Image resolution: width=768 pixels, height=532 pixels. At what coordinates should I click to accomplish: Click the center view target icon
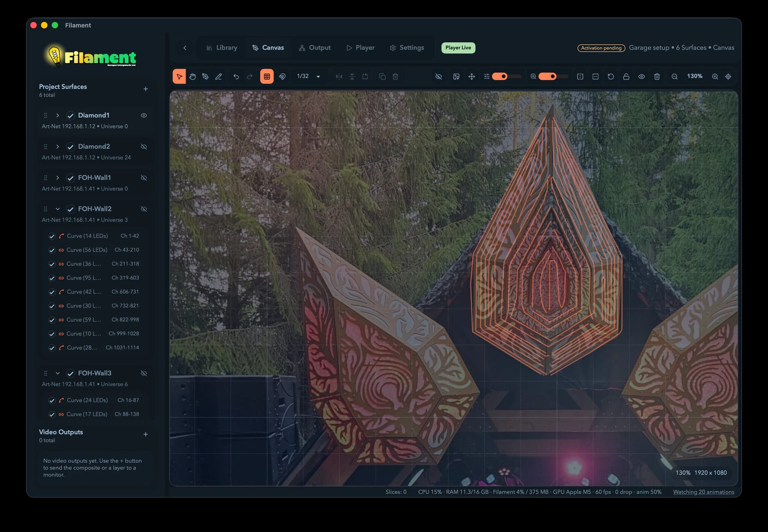coord(728,76)
